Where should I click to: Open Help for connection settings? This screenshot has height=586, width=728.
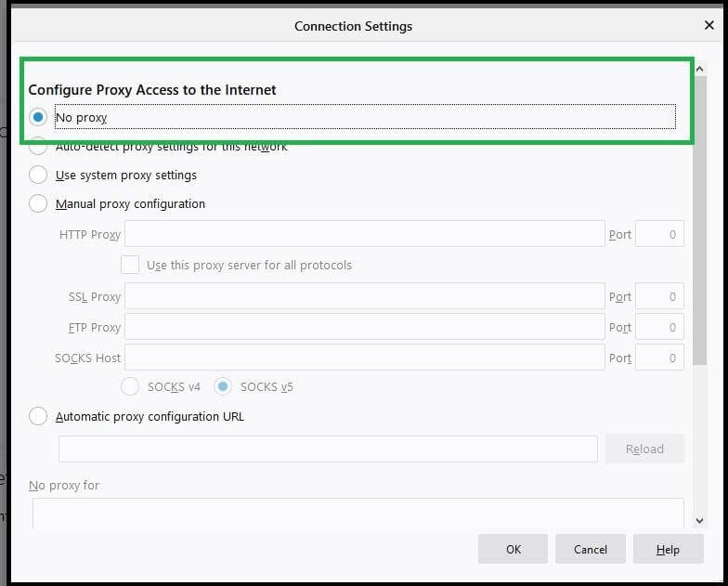click(x=669, y=549)
